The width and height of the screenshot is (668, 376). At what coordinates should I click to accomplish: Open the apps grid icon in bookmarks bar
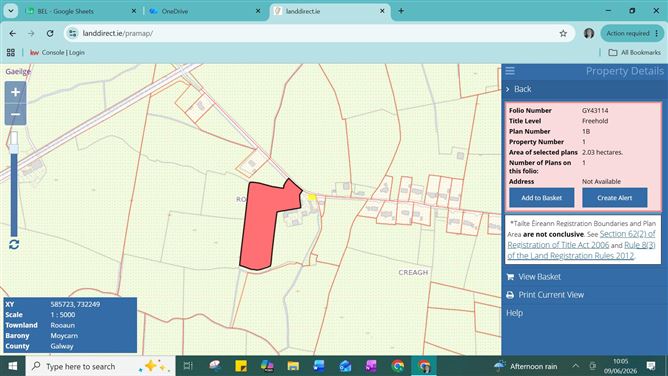click(11, 52)
